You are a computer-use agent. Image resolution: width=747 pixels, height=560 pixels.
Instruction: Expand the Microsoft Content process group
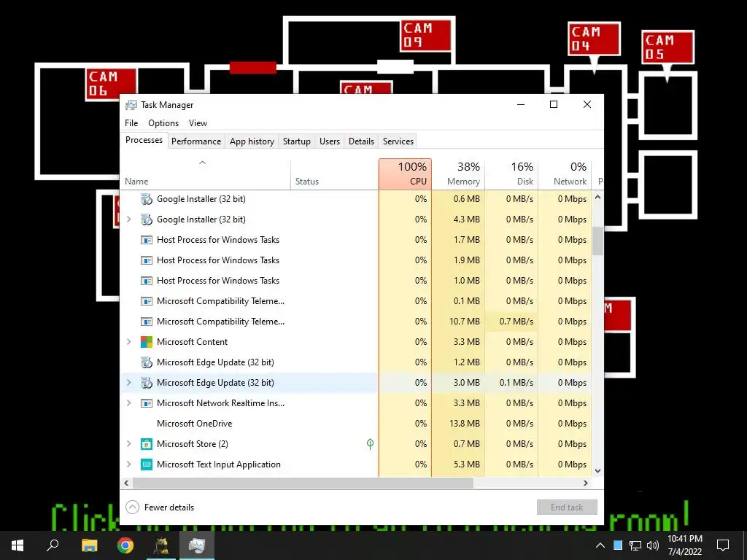click(x=128, y=342)
